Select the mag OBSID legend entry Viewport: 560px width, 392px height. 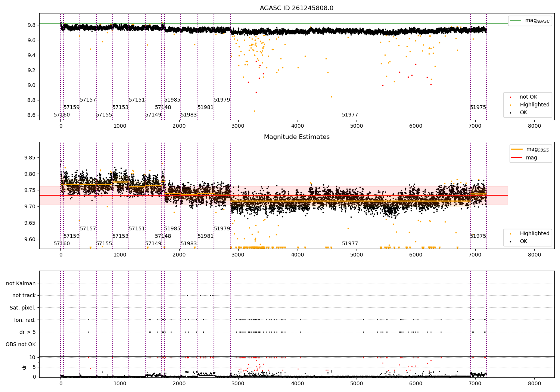click(530, 149)
